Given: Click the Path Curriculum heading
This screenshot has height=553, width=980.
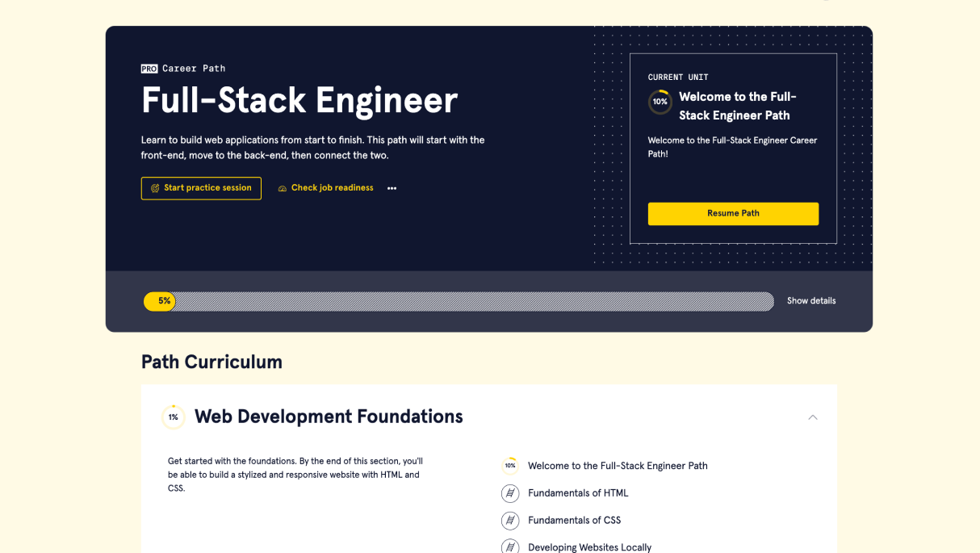Looking at the screenshot, I should [211, 362].
